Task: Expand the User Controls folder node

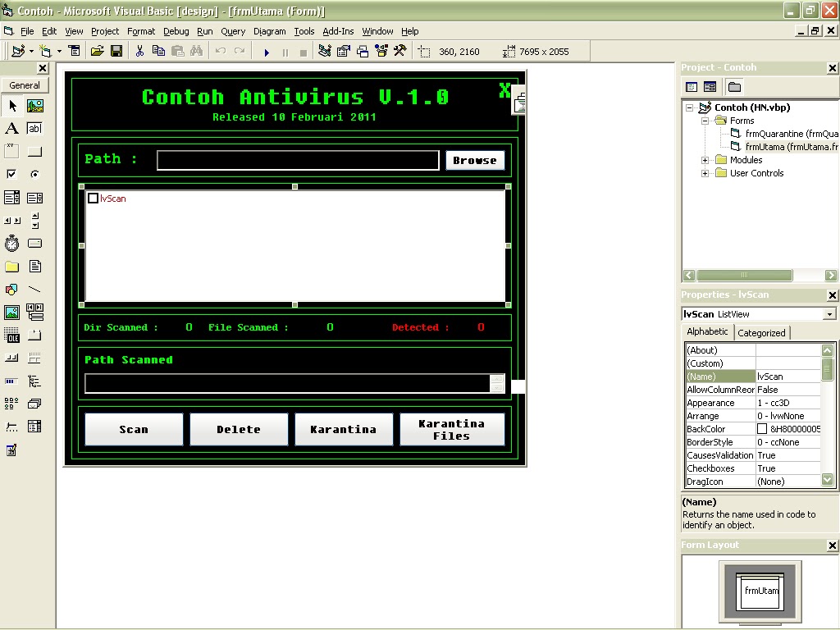Action: [x=705, y=174]
